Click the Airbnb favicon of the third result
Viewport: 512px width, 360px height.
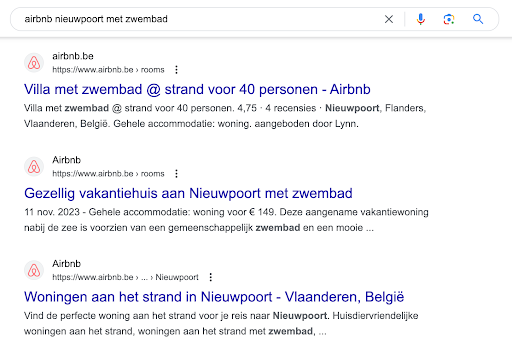34,270
